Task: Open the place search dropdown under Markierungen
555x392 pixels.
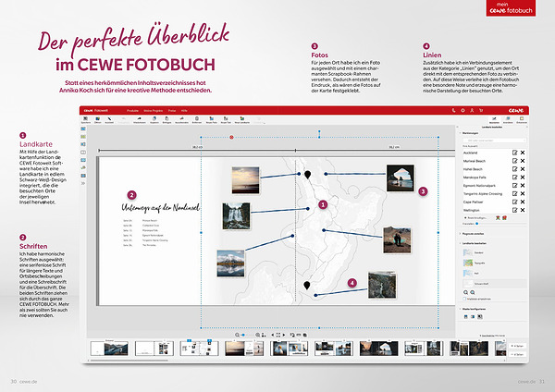Action: (495, 141)
